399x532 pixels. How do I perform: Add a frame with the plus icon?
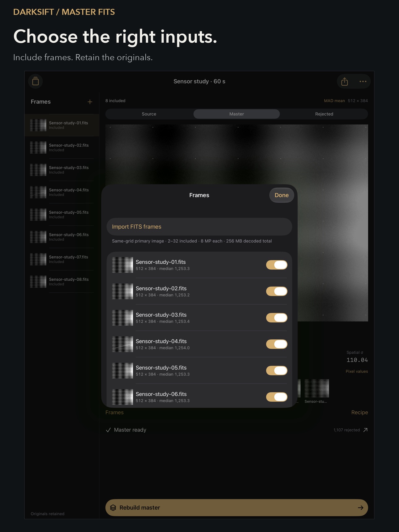(90, 102)
